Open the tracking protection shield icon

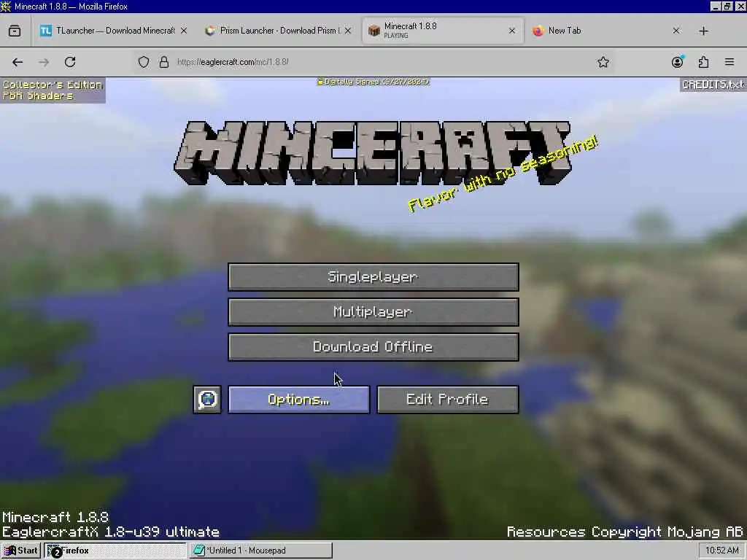144,62
